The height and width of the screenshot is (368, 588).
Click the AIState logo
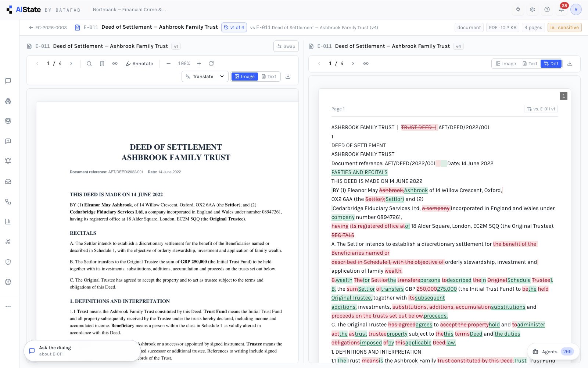pos(24,10)
